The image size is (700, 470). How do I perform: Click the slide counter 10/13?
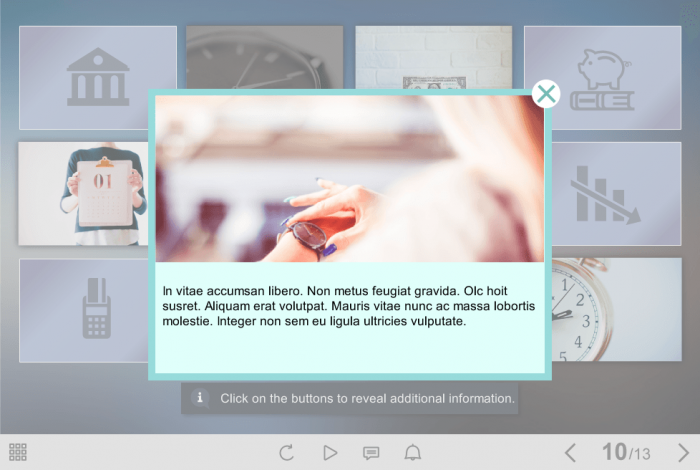tap(626, 453)
